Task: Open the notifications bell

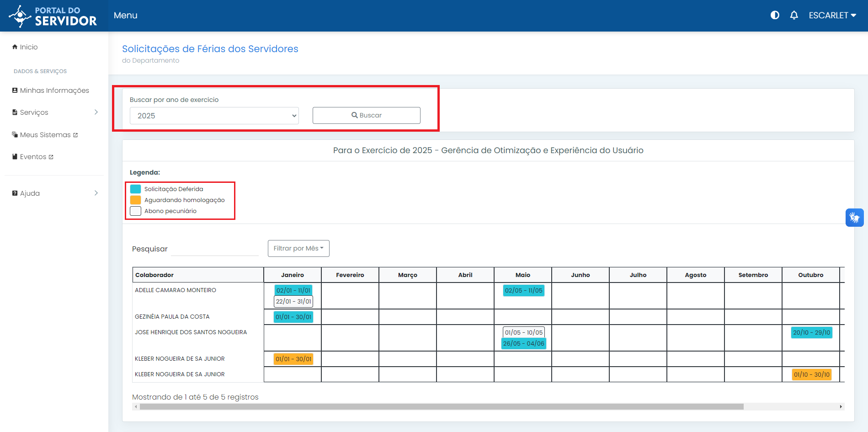Action: tap(794, 15)
